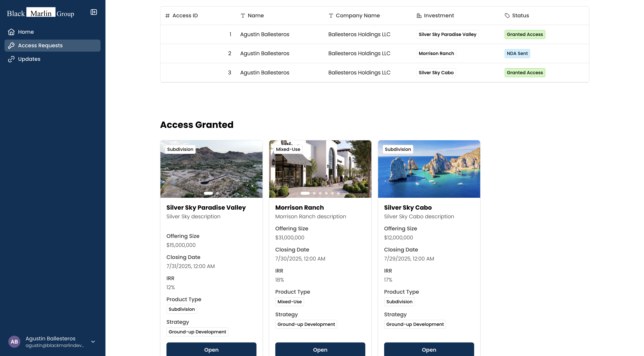This screenshot has height=356, width=644.
Task: Click the Home house icon
Action: pyautogui.click(x=11, y=32)
